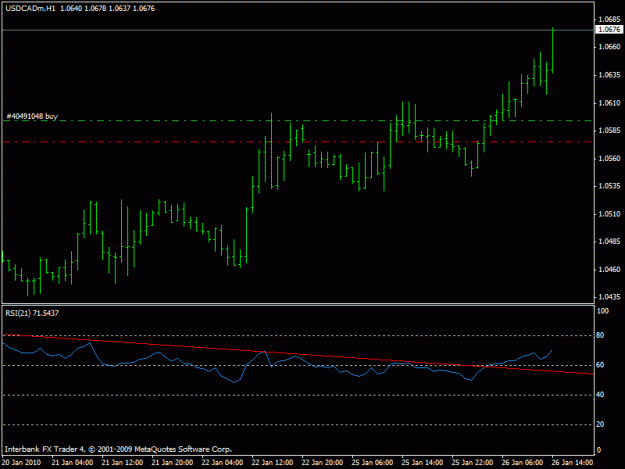This screenshot has height=469, width=625.
Task: Select the #40491048 buy order label
Action: pyautogui.click(x=32, y=116)
